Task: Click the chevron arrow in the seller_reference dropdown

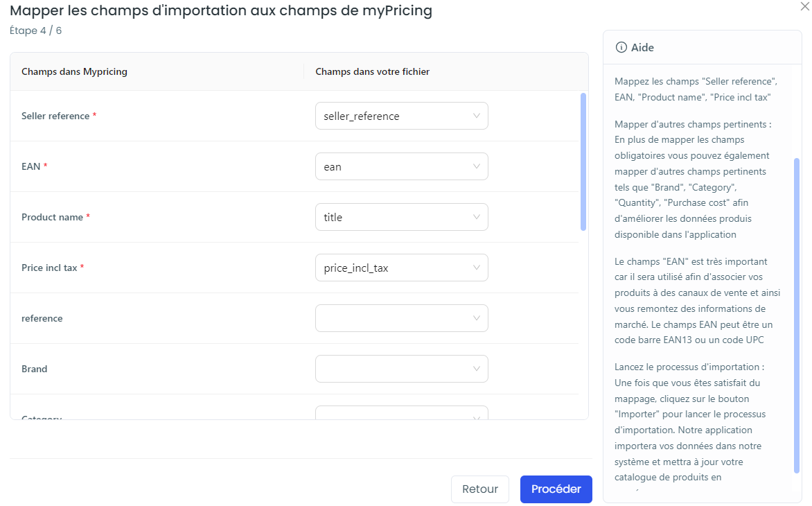Action: [x=477, y=116]
